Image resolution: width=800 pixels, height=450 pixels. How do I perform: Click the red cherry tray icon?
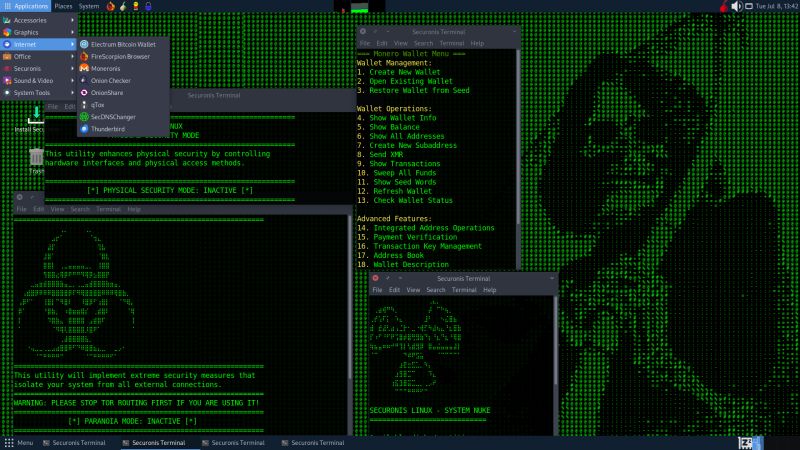pyautogui.click(x=724, y=6)
